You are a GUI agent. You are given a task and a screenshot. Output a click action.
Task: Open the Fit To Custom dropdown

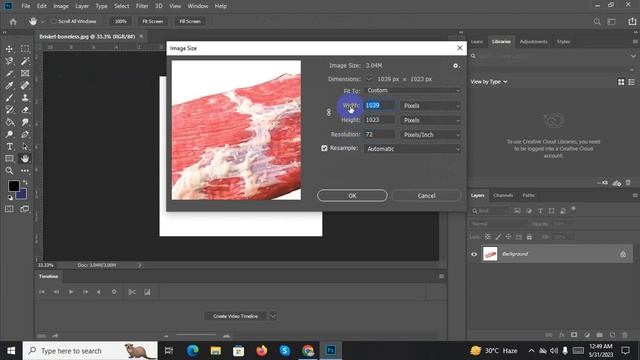pos(413,91)
